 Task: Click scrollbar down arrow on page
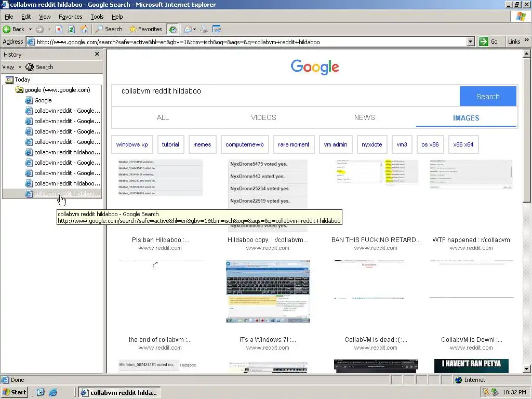[x=527, y=369]
